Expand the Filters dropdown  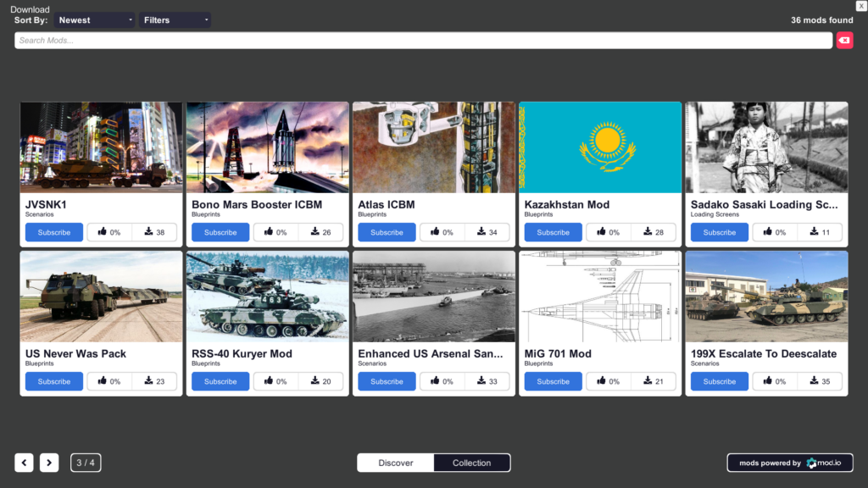pos(175,19)
